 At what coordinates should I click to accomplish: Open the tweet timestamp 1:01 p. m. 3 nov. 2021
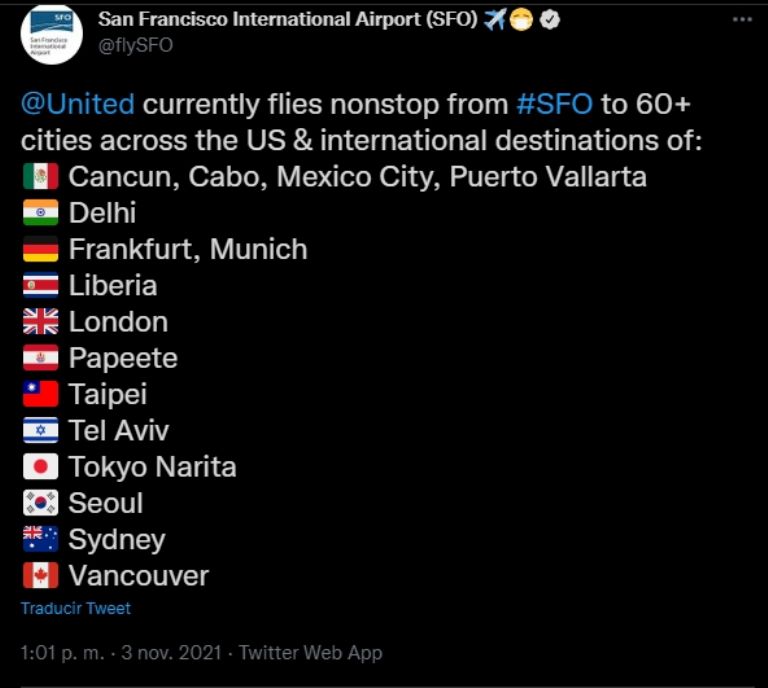click(121, 653)
